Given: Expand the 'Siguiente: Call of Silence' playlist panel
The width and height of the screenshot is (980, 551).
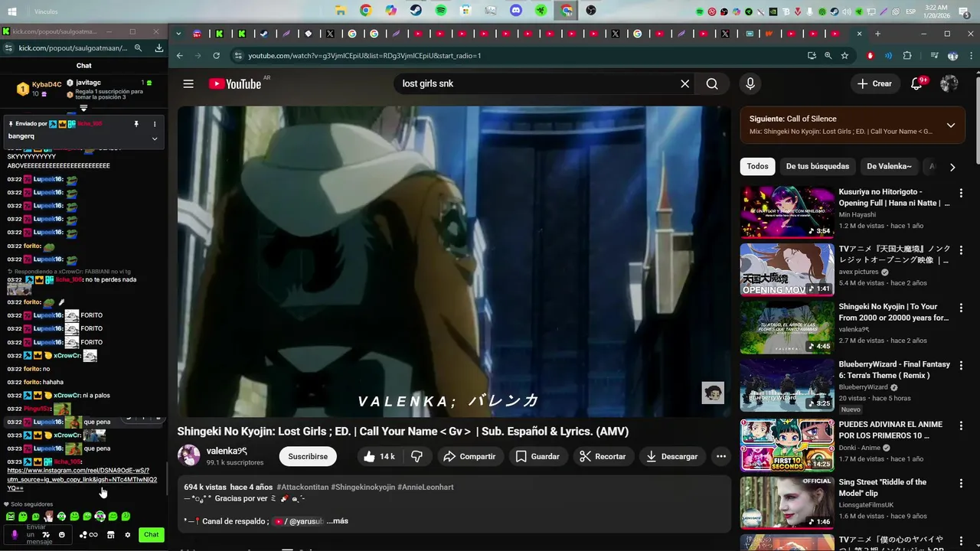Looking at the screenshot, I should 950,125.
